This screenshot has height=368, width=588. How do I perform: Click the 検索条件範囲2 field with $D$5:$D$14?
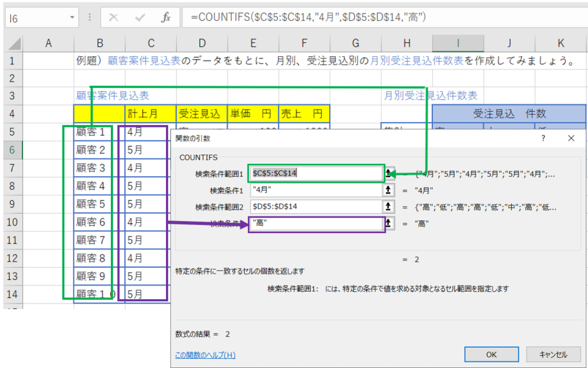(x=316, y=207)
